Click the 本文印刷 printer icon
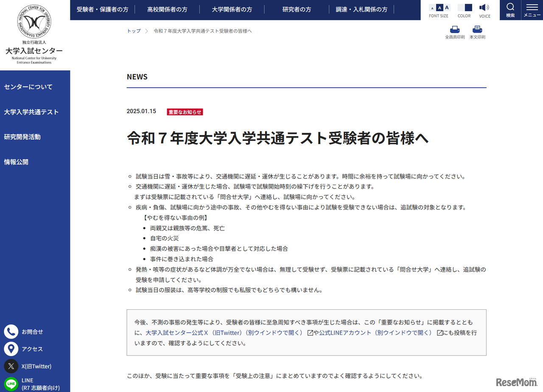 477,29
